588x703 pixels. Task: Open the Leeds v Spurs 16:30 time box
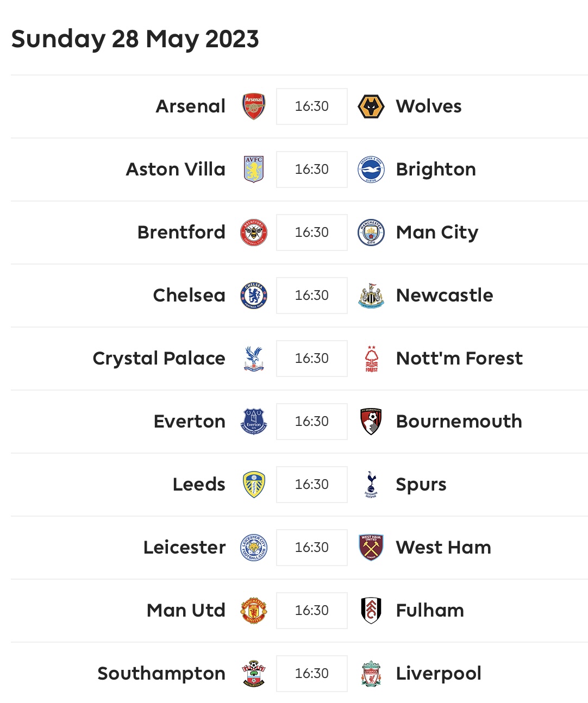(x=312, y=485)
